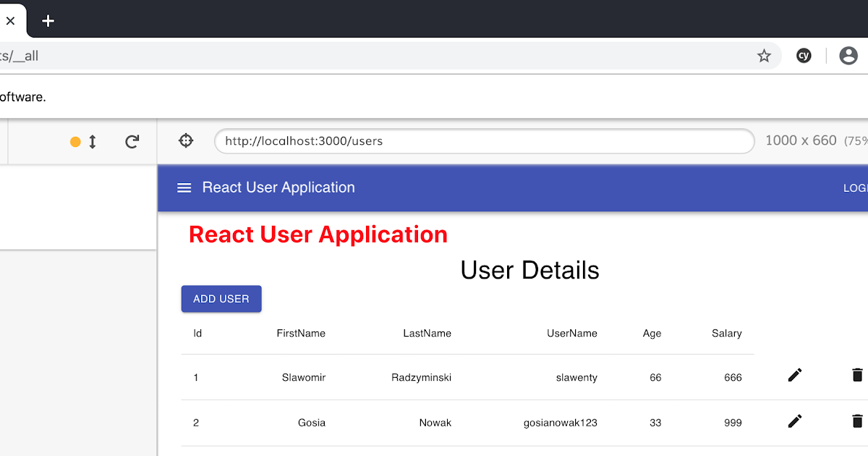
Task: Open the Selector Playground crosshair tool
Action: pos(186,141)
